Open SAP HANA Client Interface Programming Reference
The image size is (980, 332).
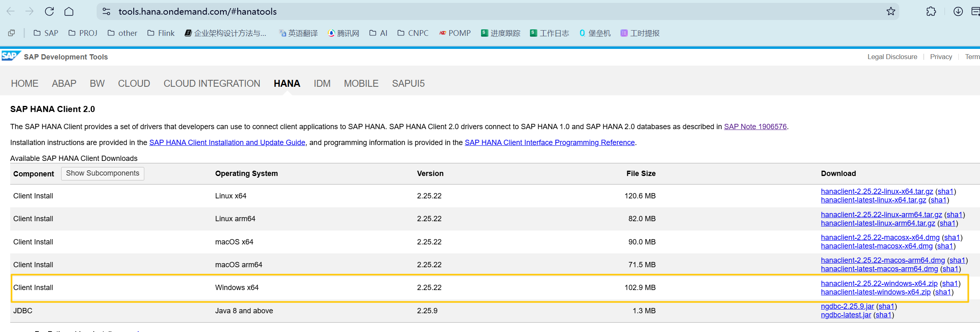pos(550,143)
